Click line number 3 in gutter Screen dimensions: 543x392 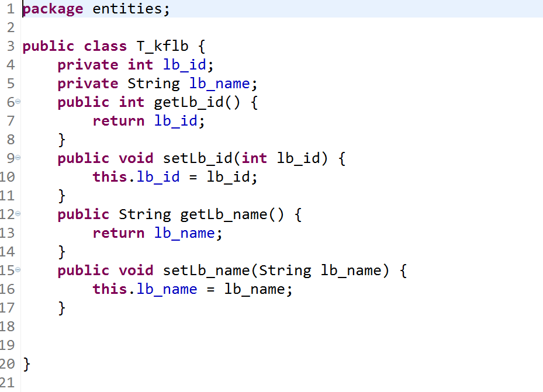point(11,46)
